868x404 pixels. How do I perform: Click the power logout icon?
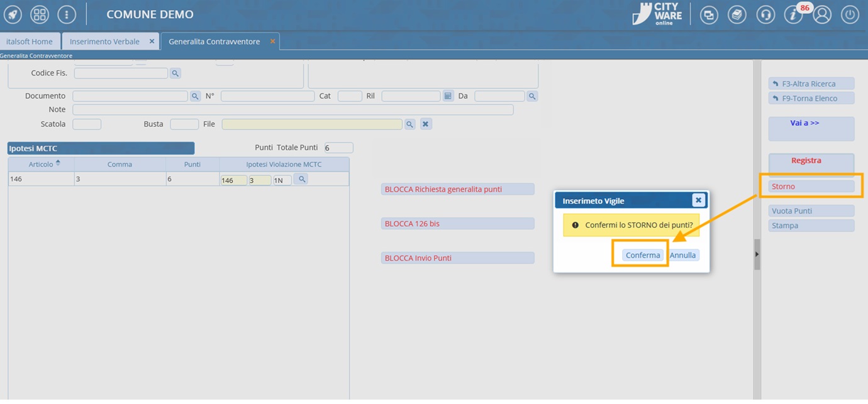pos(850,14)
